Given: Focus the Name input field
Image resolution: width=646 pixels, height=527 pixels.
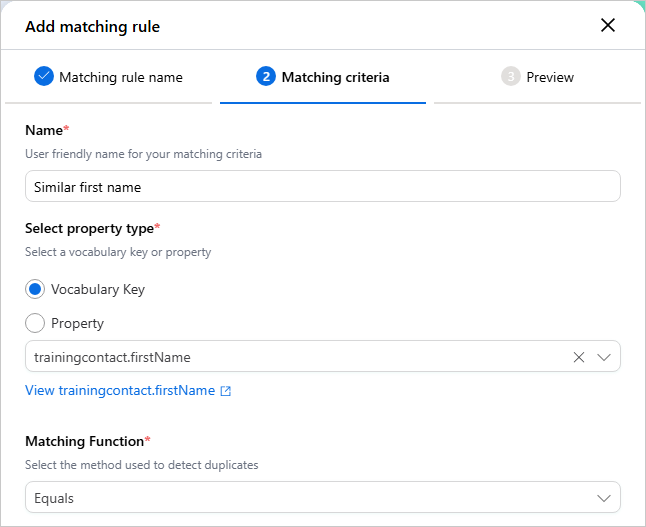Looking at the screenshot, I should 323,186.
